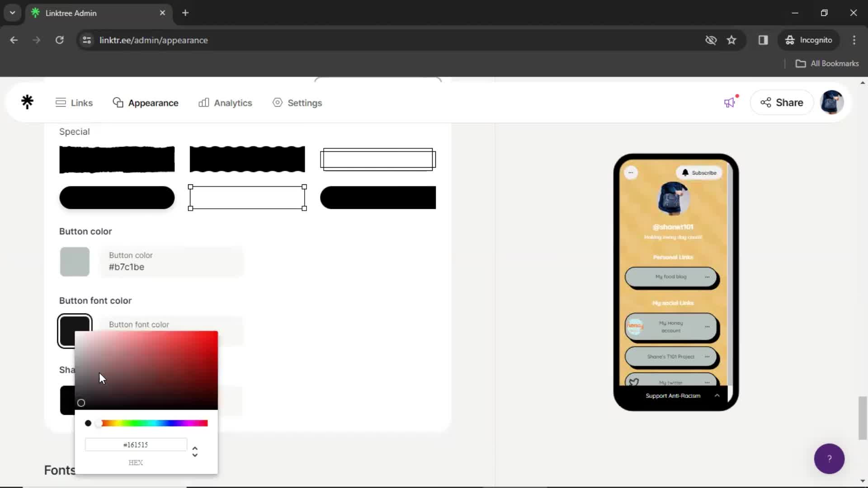Open the side panel icon
Viewport: 868px width, 488px height.
tap(763, 40)
